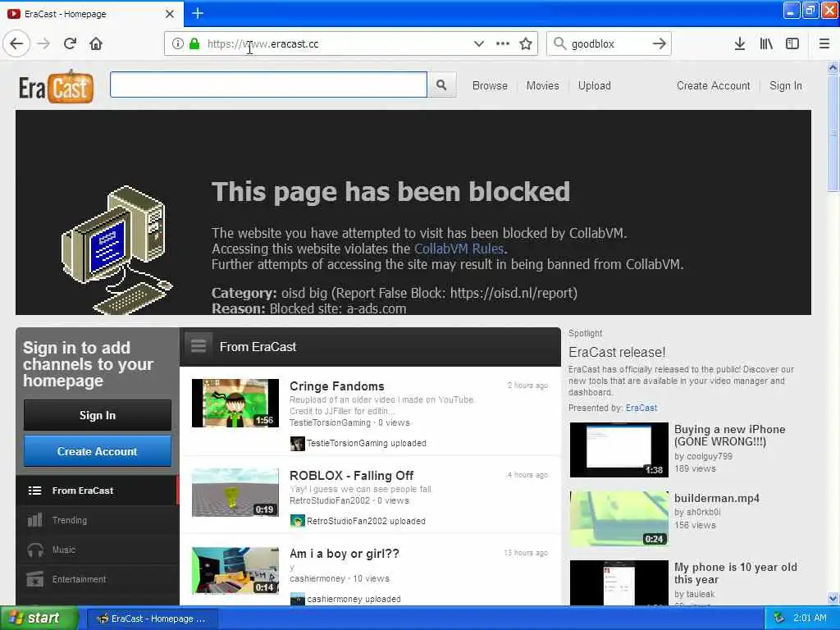Click the Music headphones icon
Screen dimensions: 840x630
coord(34,550)
